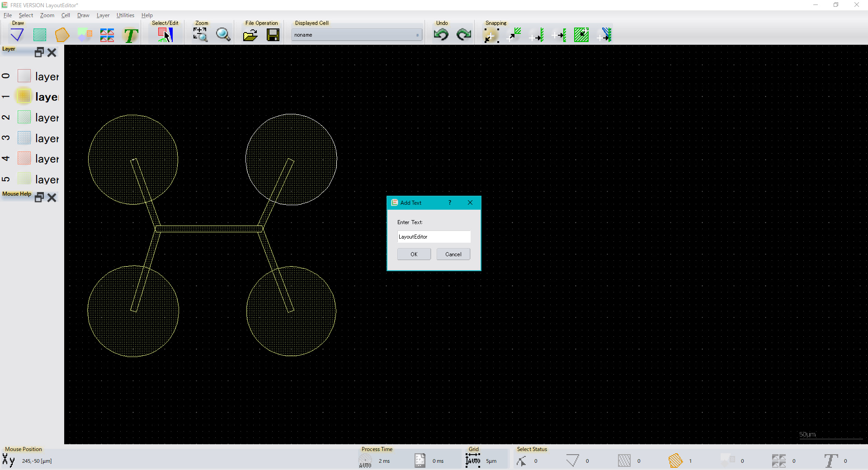Toggle the hatched-box snapping option

pyautogui.click(x=581, y=35)
